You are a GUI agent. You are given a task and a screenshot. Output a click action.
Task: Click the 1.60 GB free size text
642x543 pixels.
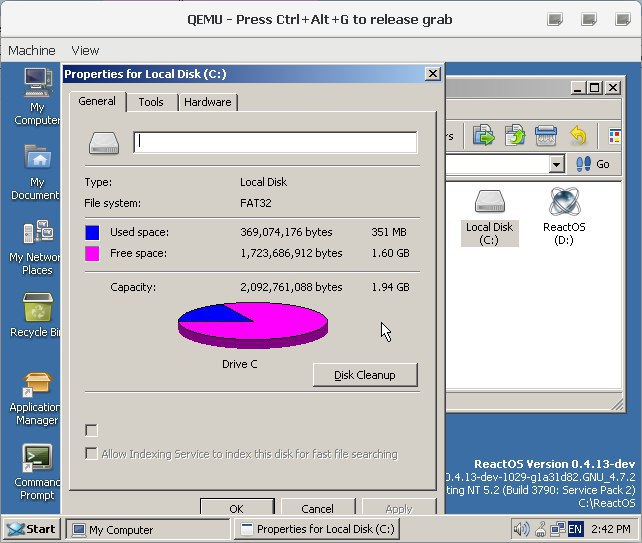(390, 253)
